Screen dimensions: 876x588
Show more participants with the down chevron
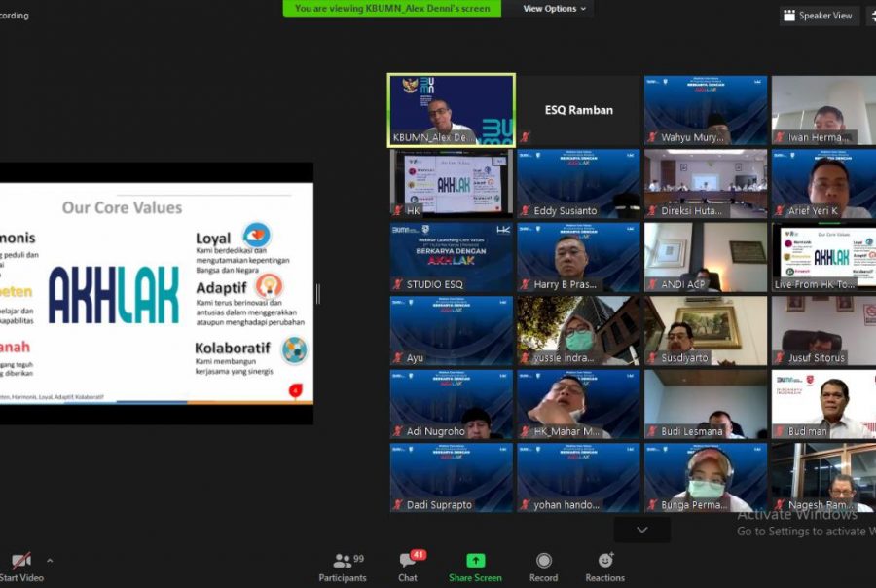pos(641,530)
